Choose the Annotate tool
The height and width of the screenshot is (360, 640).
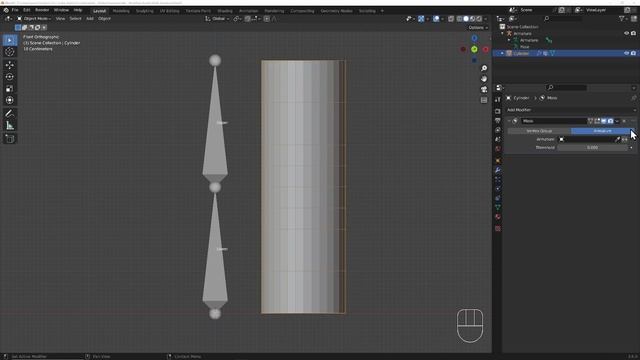(10, 113)
